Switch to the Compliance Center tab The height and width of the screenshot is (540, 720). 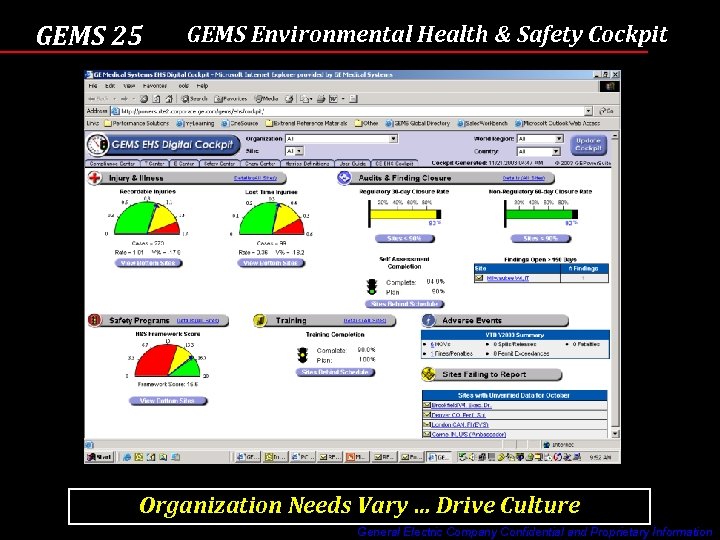(x=112, y=163)
